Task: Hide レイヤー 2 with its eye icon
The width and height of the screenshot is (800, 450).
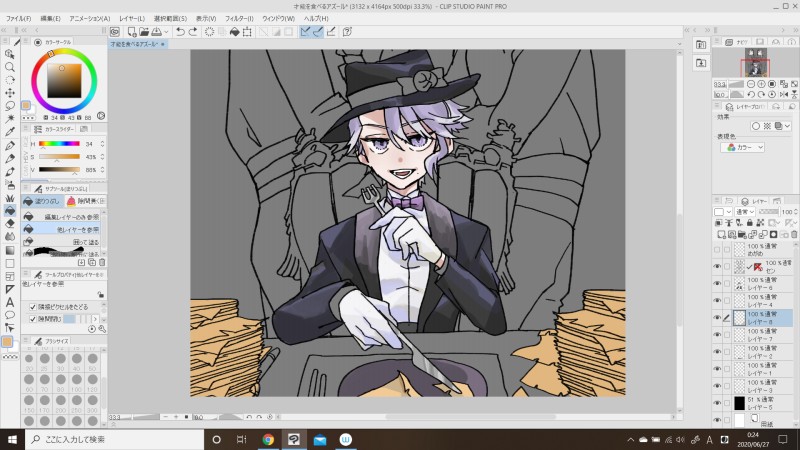Action: 717,352
